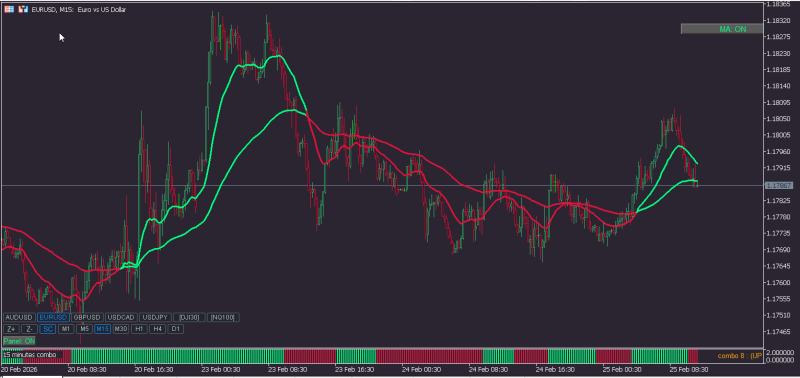Select the M5 timeframe
Screen dimensions: 800x378
pos(84,329)
